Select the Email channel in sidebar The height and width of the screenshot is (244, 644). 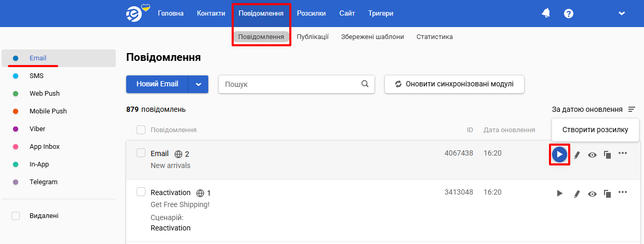(x=59, y=58)
